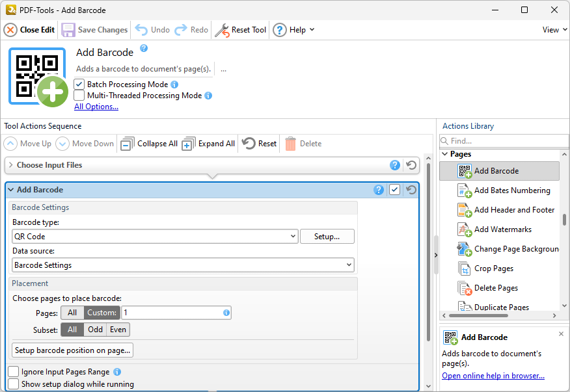This screenshot has width=570, height=392.
Task: Click the Move Down arrow
Action: (62, 144)
